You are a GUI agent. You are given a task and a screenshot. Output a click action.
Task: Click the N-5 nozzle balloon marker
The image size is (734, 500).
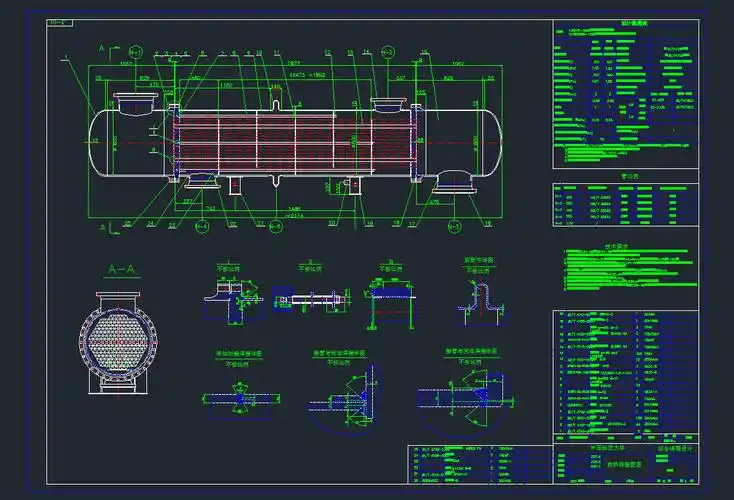point(453,227)
